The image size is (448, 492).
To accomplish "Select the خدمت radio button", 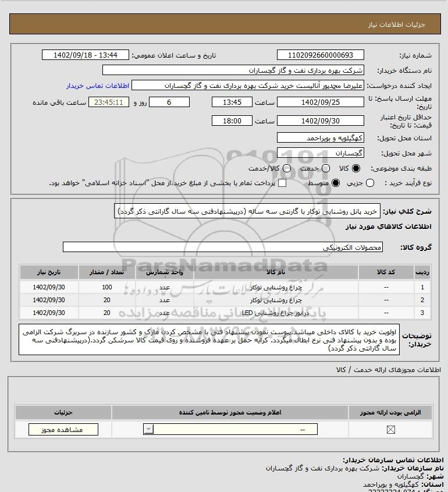I will (326, 168).
